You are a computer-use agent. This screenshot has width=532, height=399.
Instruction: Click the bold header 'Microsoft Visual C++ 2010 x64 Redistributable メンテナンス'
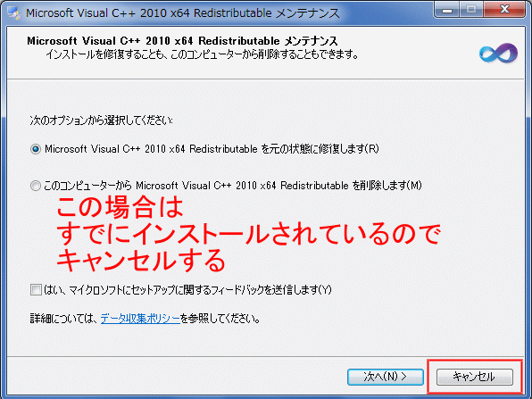[x=182, y=41]
